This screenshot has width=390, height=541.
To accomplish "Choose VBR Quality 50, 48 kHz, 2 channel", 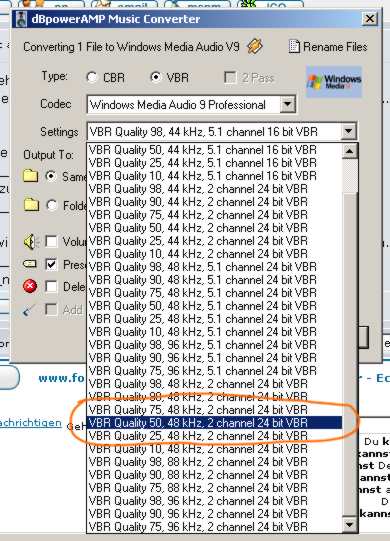I will tap(214, 423).
